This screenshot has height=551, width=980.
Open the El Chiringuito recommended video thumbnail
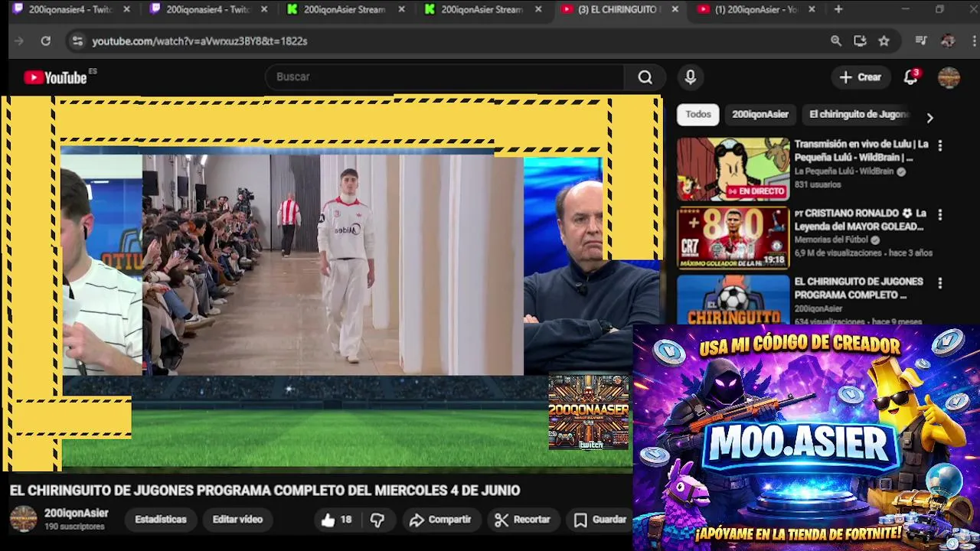[733, 300]
